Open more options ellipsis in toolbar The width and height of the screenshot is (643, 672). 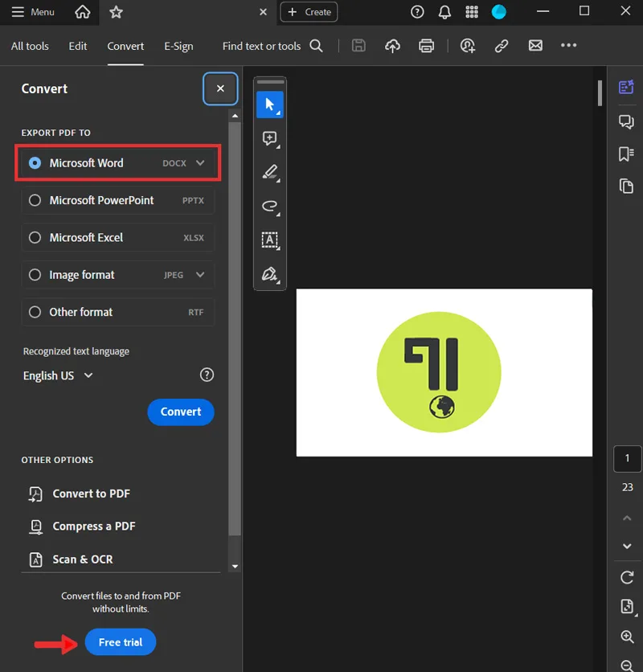568,46
